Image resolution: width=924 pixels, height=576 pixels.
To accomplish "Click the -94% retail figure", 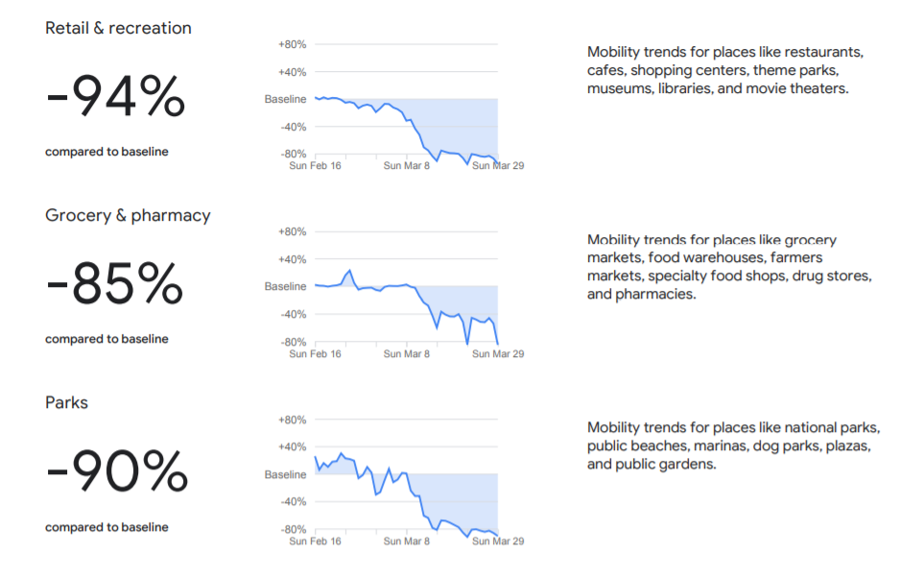I will click(115, 96).
